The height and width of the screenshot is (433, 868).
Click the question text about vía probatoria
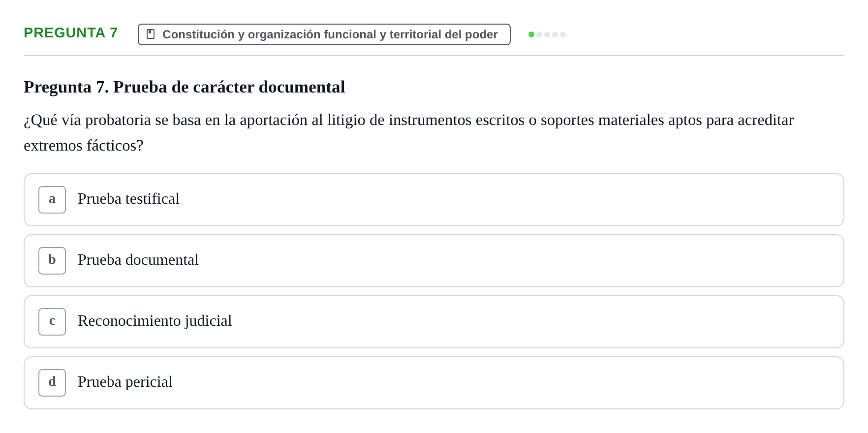(408, 133)
